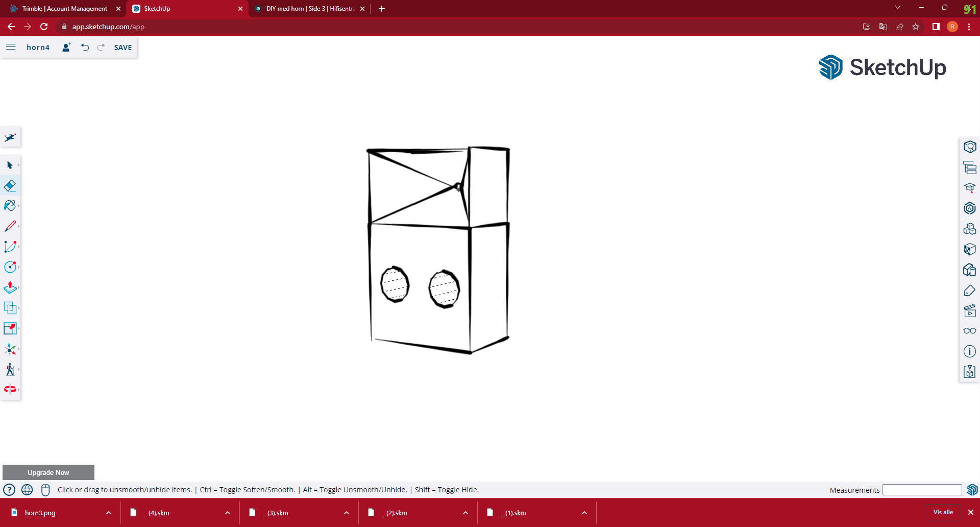
Task: Click the Measurements input box
Action: (922, 490)
